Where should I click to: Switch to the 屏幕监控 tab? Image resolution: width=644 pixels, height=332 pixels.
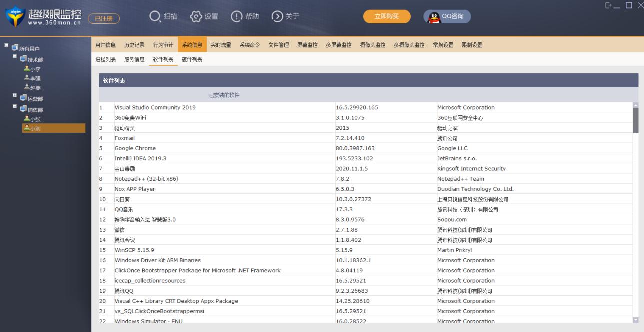pos(307,45)
